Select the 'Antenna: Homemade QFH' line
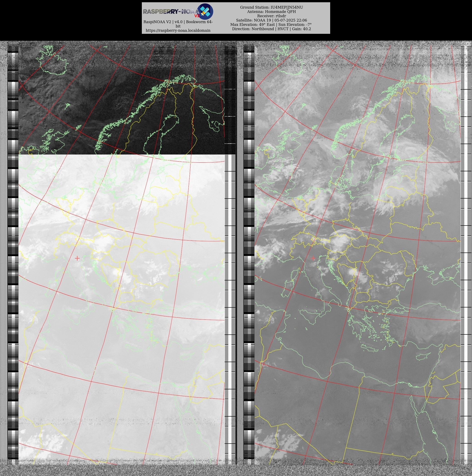 pyautogui.click(x=271, y=12)
